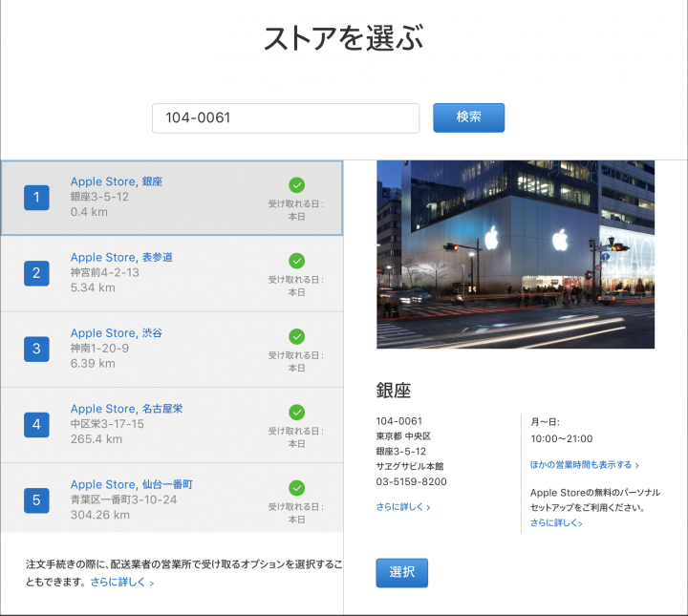The width and height of the screenshot is (688, 616).
Task: Click the 選択 select button
Action: coord(401,573)
